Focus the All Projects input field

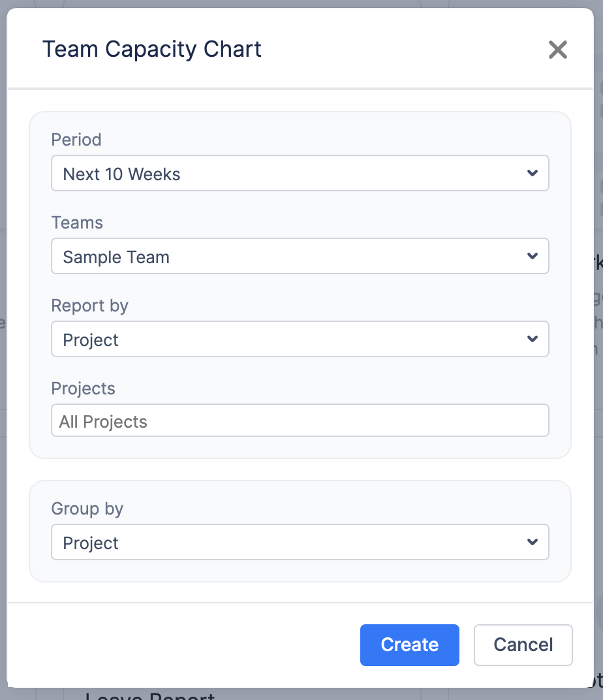pos(300,421)
